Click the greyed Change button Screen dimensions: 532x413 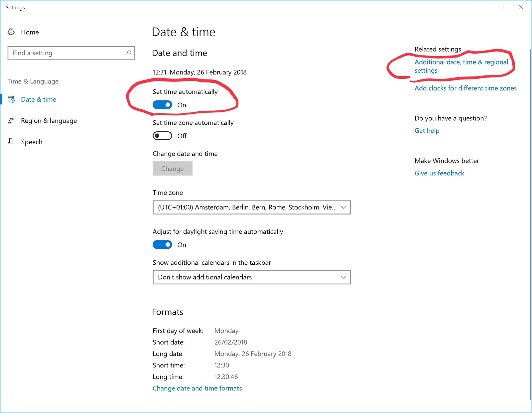click(173, 169)
